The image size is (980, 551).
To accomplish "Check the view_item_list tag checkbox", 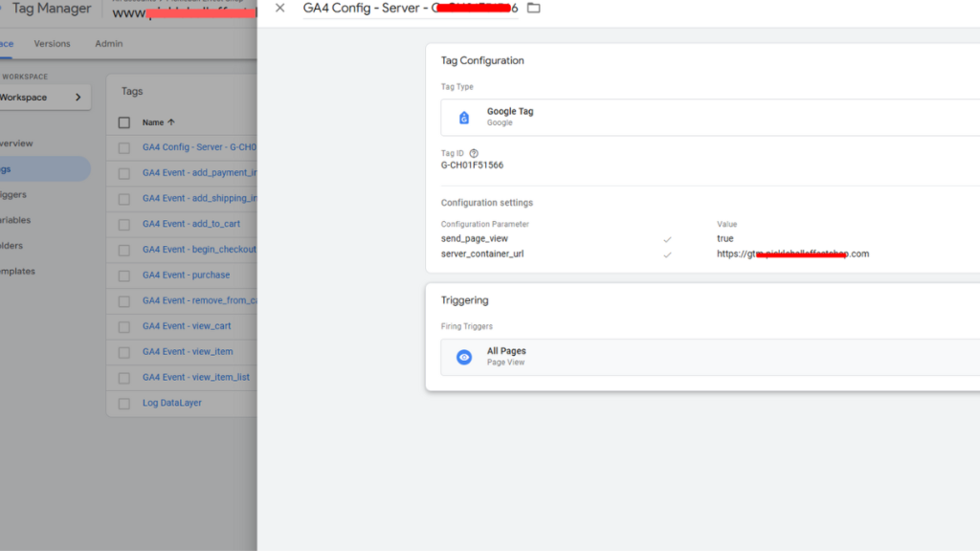I will 124,379.
